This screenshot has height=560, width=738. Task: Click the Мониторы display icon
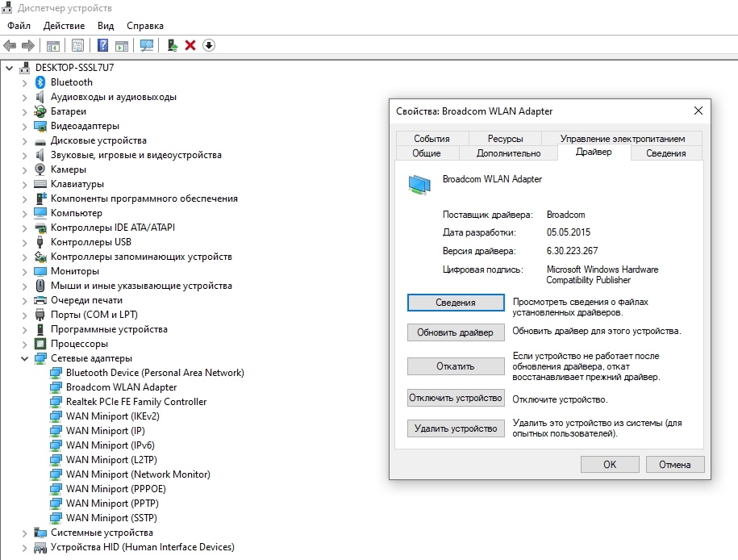click(x=40, y=271)
